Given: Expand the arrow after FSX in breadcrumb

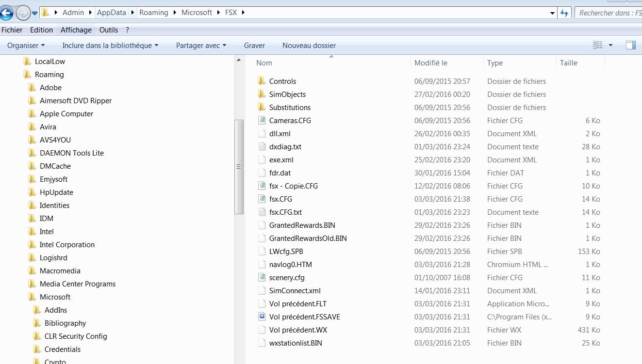Looking at the screenshot, I should pos(243,13).
